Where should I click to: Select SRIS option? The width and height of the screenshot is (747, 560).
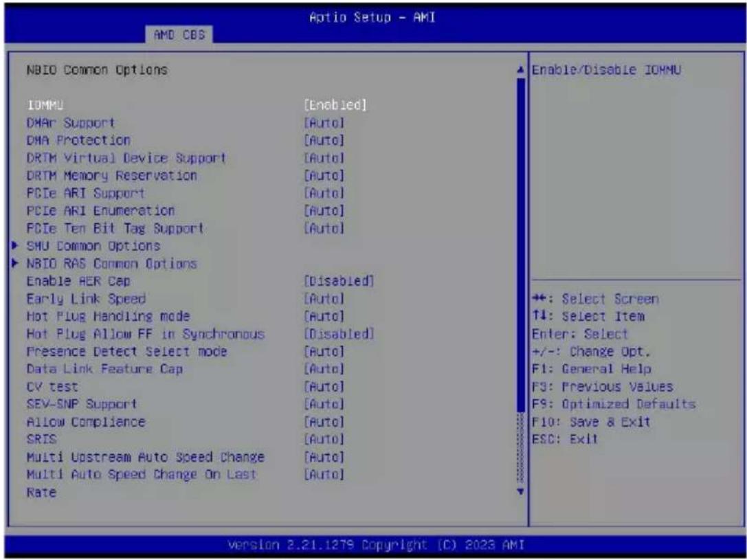(x=41, y=440)
